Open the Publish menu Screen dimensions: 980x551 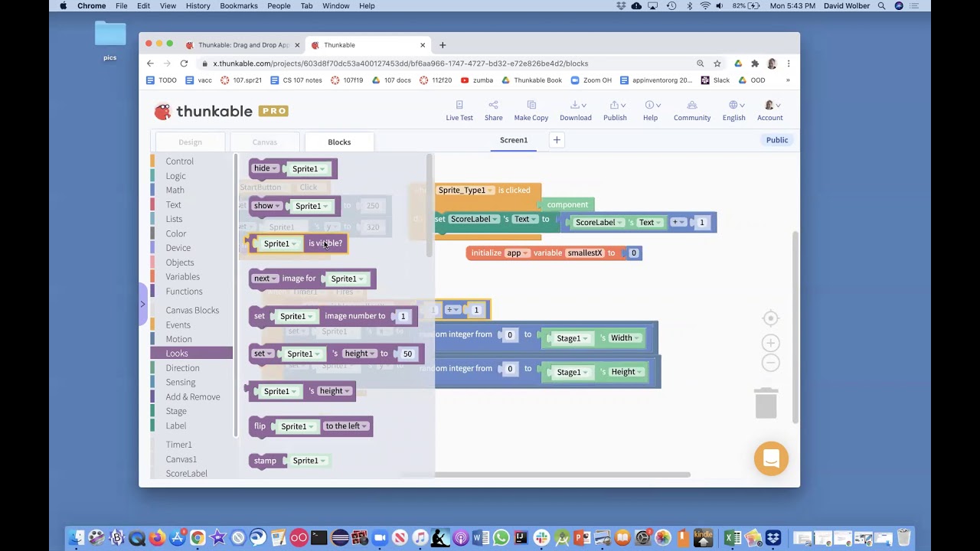(x=615, y=111)
